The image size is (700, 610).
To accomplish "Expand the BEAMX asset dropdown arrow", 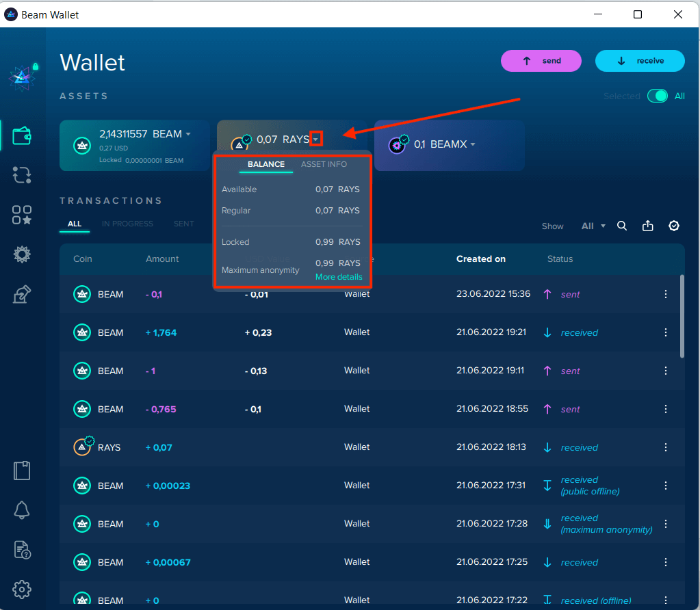I will (473, 144).
